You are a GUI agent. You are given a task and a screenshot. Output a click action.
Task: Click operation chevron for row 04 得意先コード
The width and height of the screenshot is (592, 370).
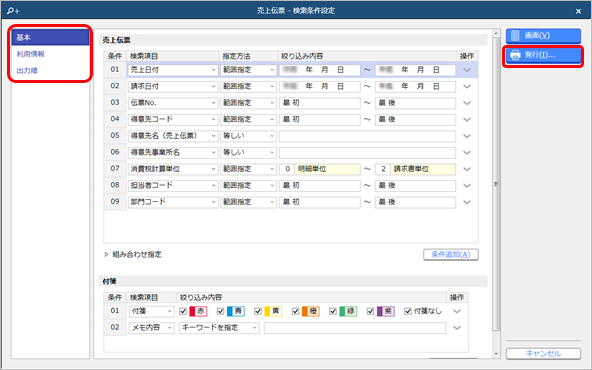[x=467, y=120]
